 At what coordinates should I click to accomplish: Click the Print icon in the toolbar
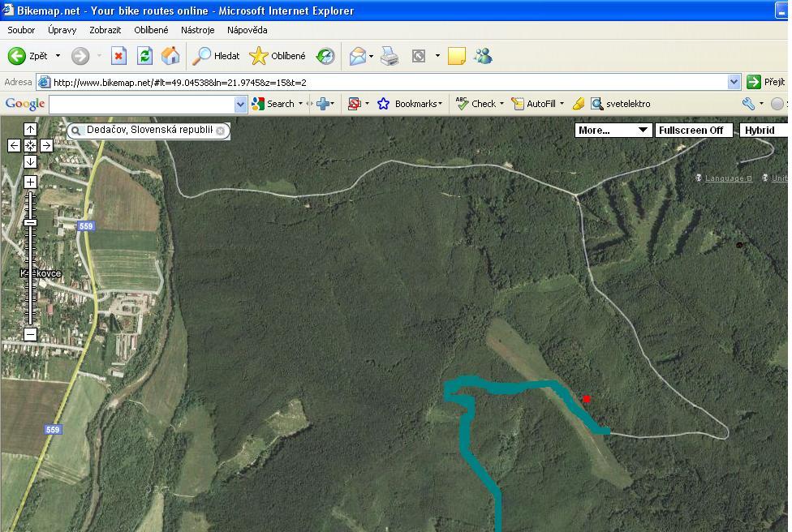(390, 56)
